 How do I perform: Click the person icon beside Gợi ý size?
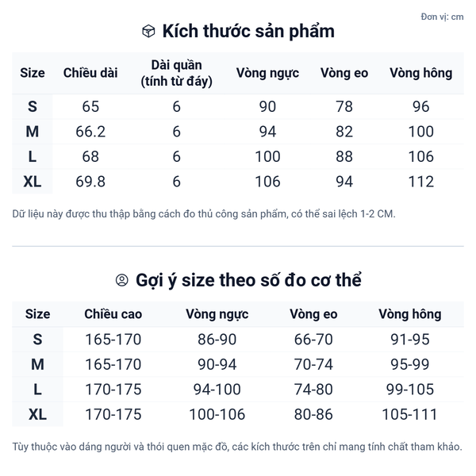coord(121,280)
